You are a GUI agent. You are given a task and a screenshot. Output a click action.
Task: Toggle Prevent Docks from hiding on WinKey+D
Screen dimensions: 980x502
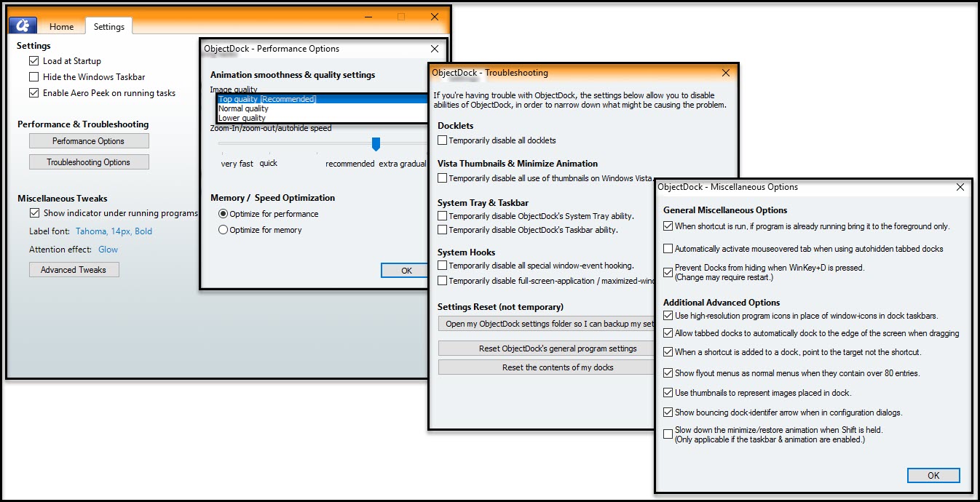[668, 272]
